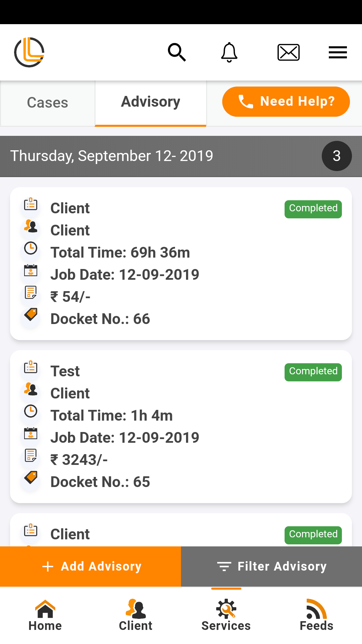Switch to the Cases tab
The width and height of the screenshot is (362, 644).
(48, 103)
